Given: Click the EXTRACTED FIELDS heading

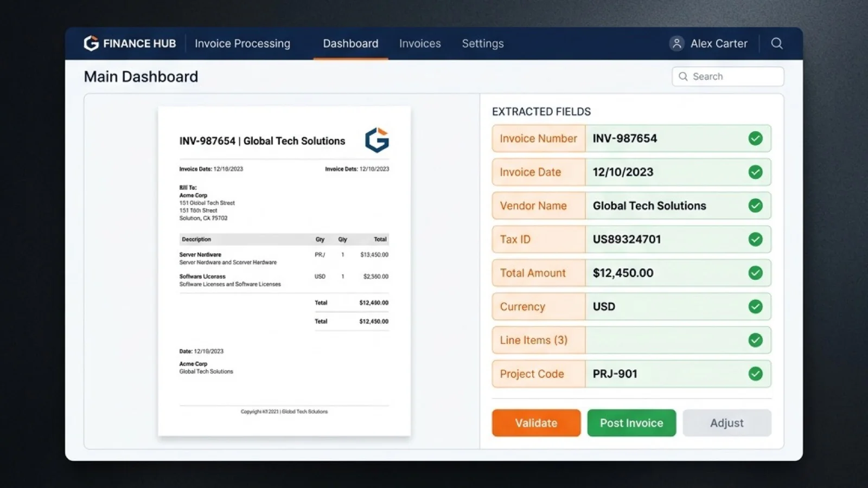Looking at the screenshot, I should tap(541, 112).
